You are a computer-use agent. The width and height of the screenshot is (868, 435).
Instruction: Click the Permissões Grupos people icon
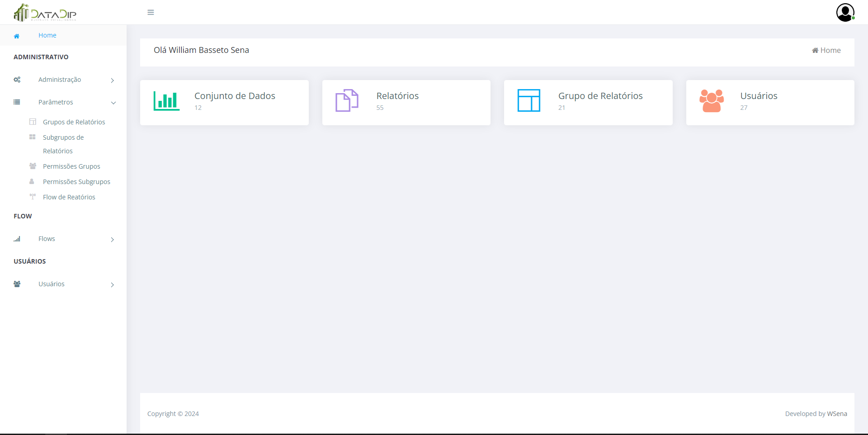pyautogui.click(x=33, y=166)
